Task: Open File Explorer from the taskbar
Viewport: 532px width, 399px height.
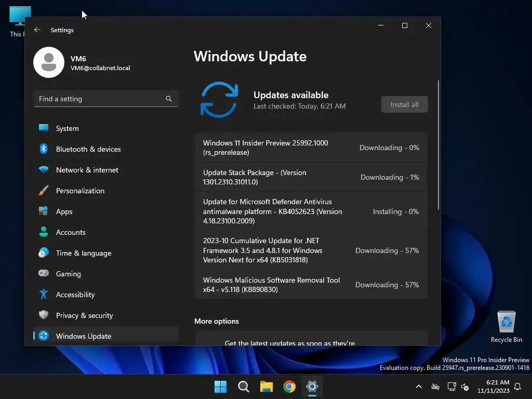Action: [x=267, y=387]
